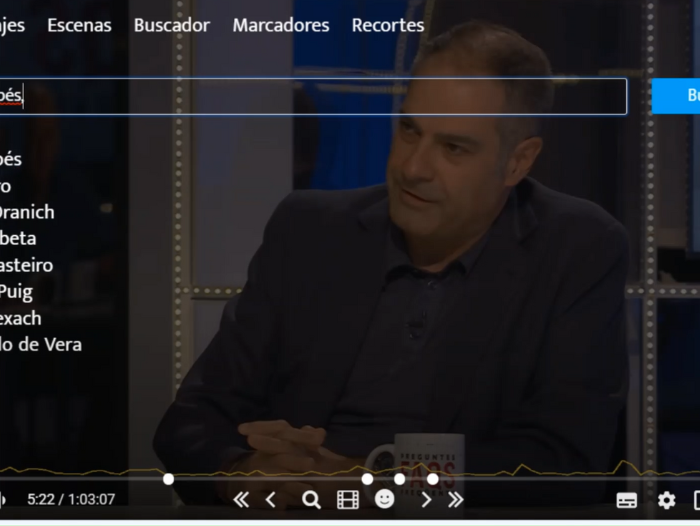Click the double-right forward arrows
The image size is (700, 526).
(455, 500)
